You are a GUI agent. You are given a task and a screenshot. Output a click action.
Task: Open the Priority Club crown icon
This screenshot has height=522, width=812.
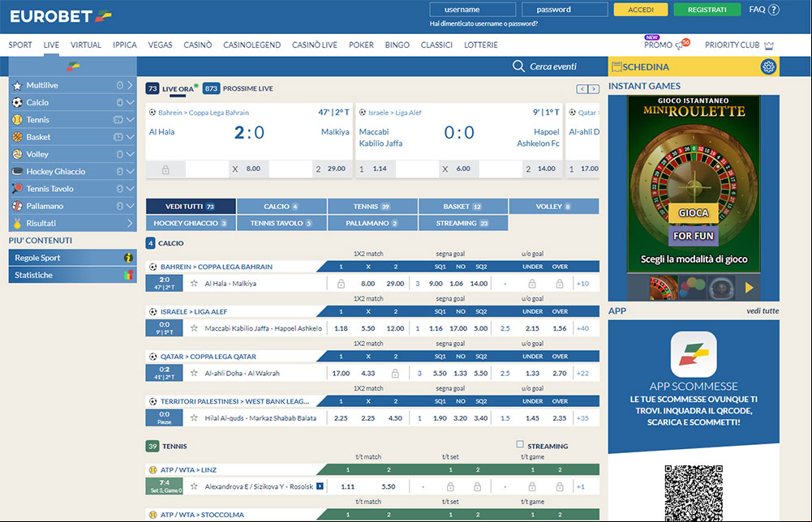click(769, 45)
